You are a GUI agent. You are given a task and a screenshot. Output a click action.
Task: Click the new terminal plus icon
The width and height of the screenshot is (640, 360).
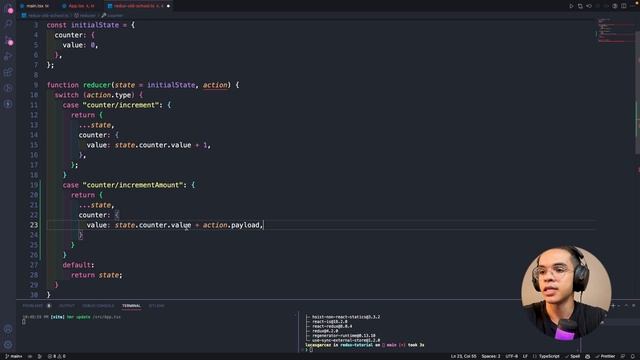613,305
